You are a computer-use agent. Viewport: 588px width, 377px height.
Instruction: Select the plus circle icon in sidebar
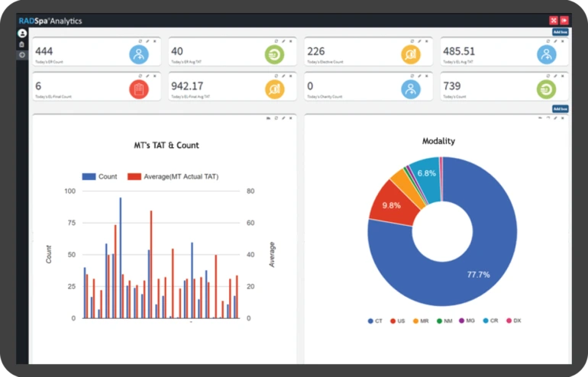click(22, 55)
